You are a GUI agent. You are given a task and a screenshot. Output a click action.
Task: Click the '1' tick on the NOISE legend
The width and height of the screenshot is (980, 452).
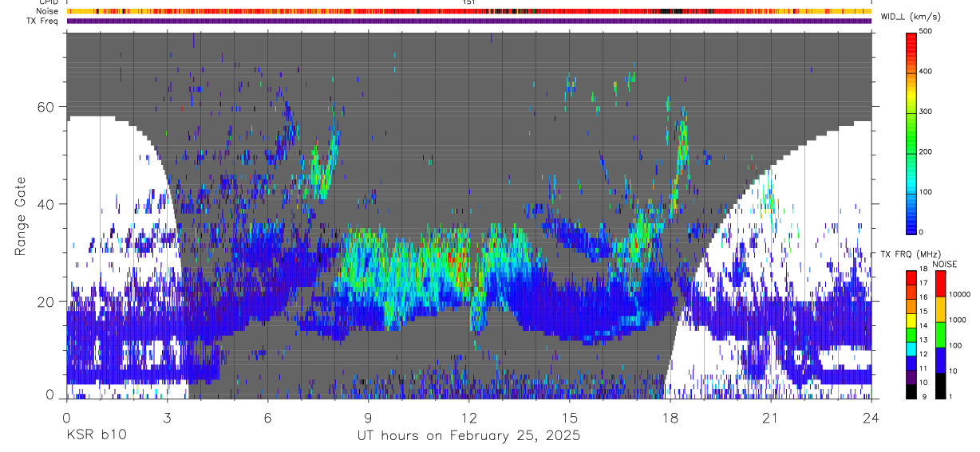coord(951,396)
